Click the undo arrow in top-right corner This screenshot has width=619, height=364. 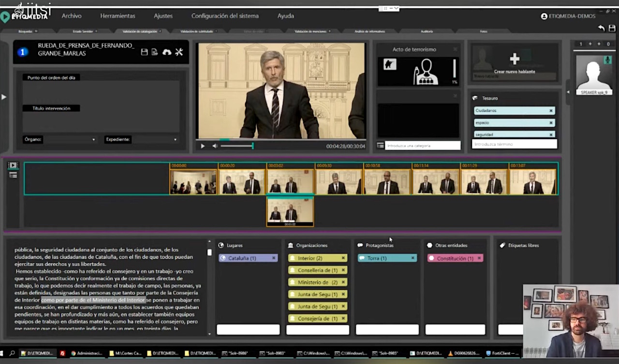(601, 29)
